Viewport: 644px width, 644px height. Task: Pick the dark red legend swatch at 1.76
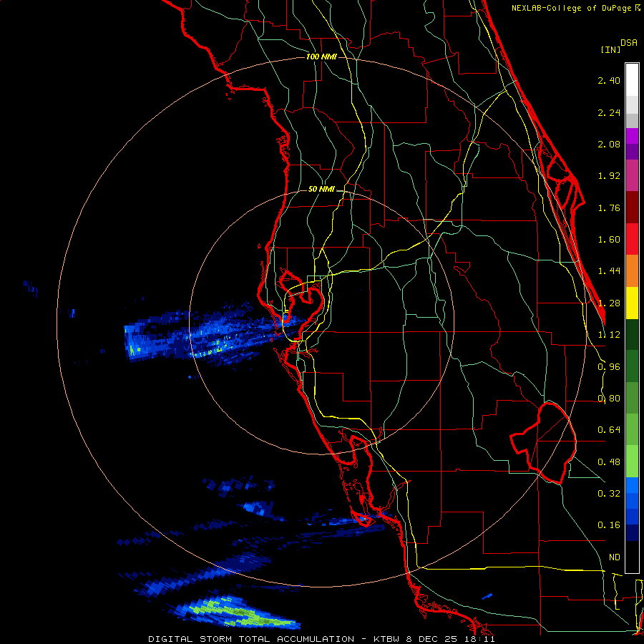coord(632,208)
